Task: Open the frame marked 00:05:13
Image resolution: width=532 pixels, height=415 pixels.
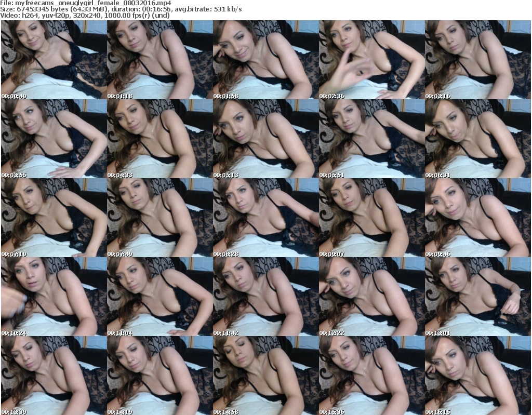Action: [265, 139]
